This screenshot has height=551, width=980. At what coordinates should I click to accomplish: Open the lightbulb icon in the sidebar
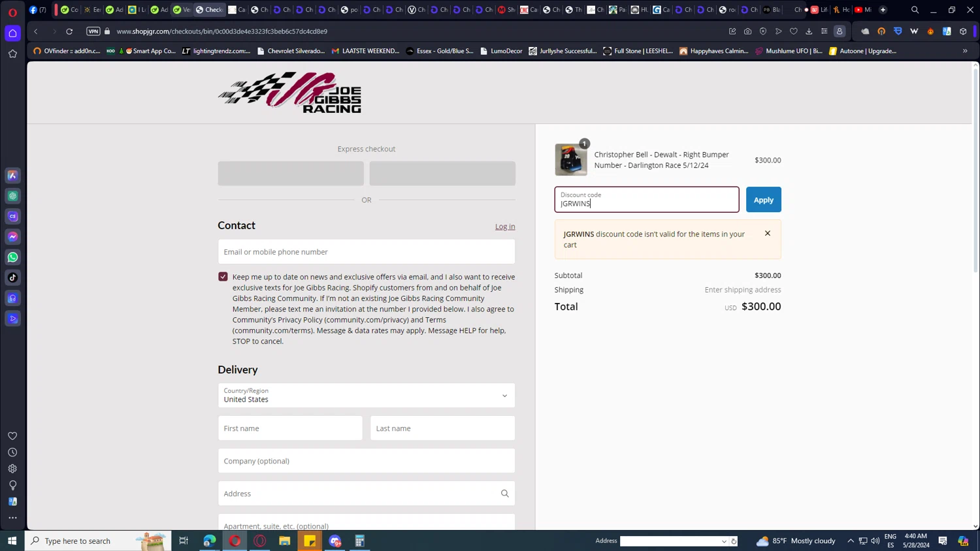[x=12, y=485]
